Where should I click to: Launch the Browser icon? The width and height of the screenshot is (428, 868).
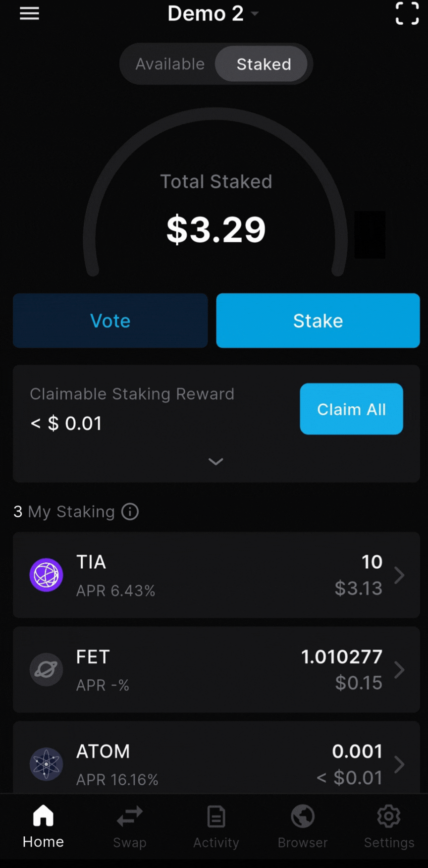point(302,824)
